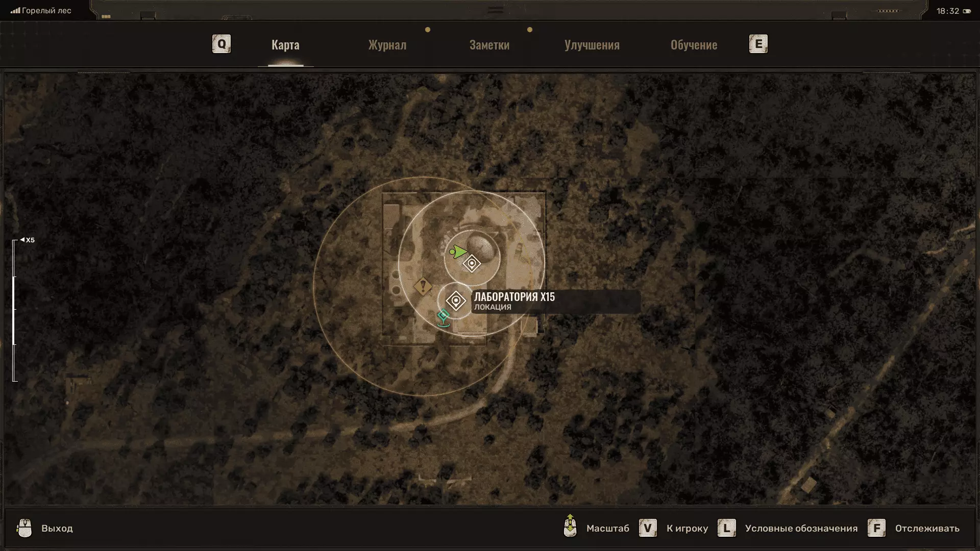Click the upper white location pin marker
Screen dimensions: 980x551
(472, 264)
